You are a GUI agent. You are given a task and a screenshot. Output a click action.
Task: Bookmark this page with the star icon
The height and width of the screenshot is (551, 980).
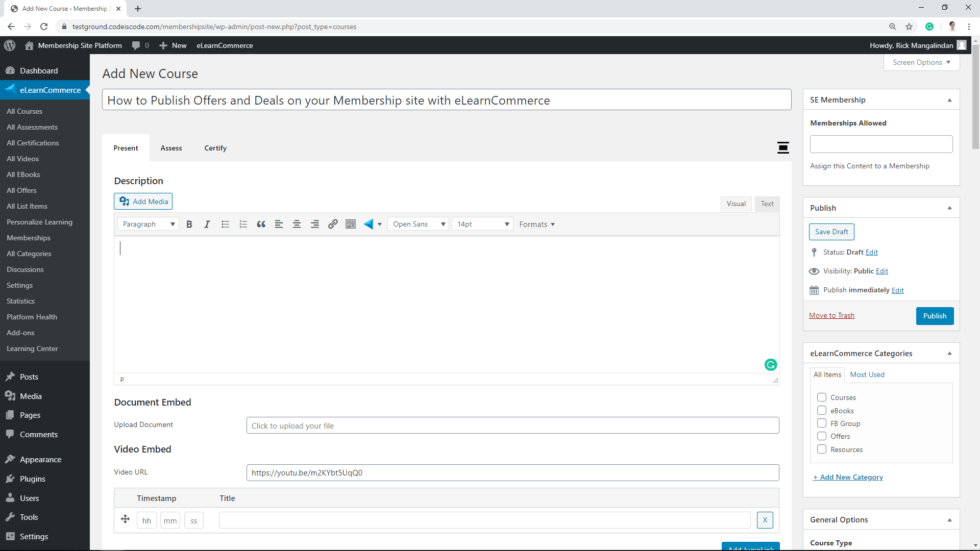[x=909, y=27]
